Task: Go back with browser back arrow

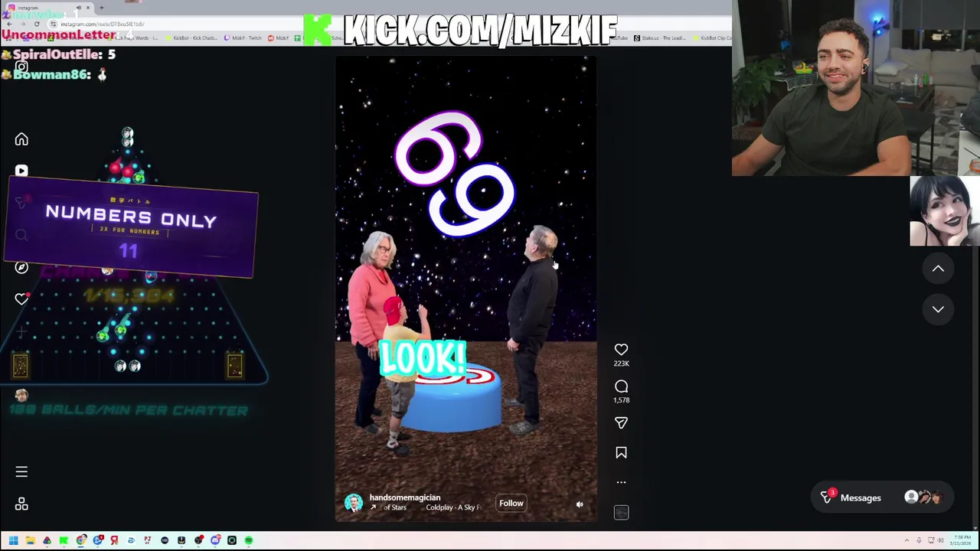Action: [9, 24]
